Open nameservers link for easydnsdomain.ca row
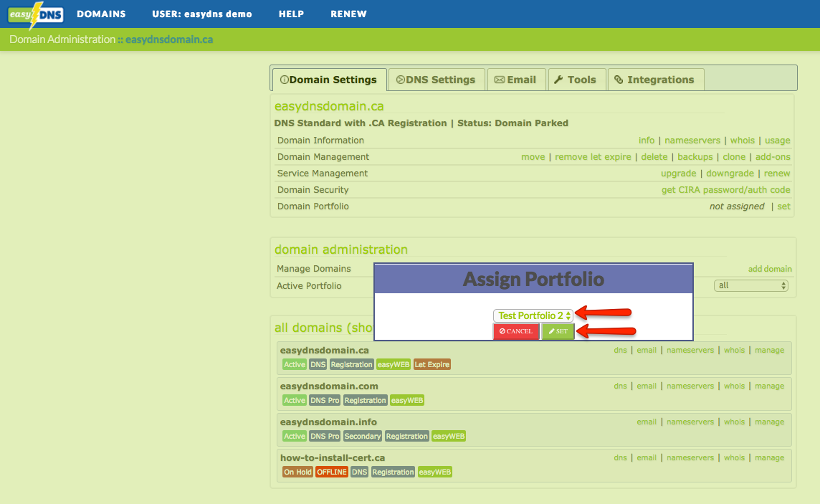The width and height of the screenshot is (820, 504). (x=690, y=351)
